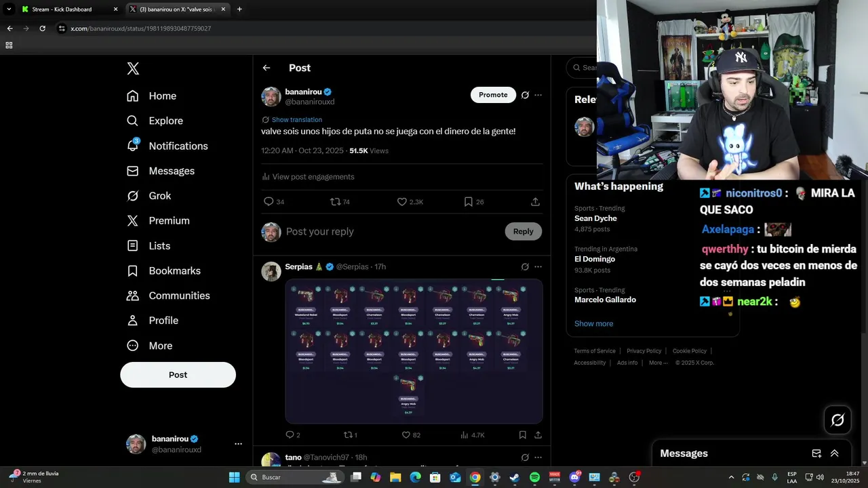Open browser tab search dropdown

(9, 9)
